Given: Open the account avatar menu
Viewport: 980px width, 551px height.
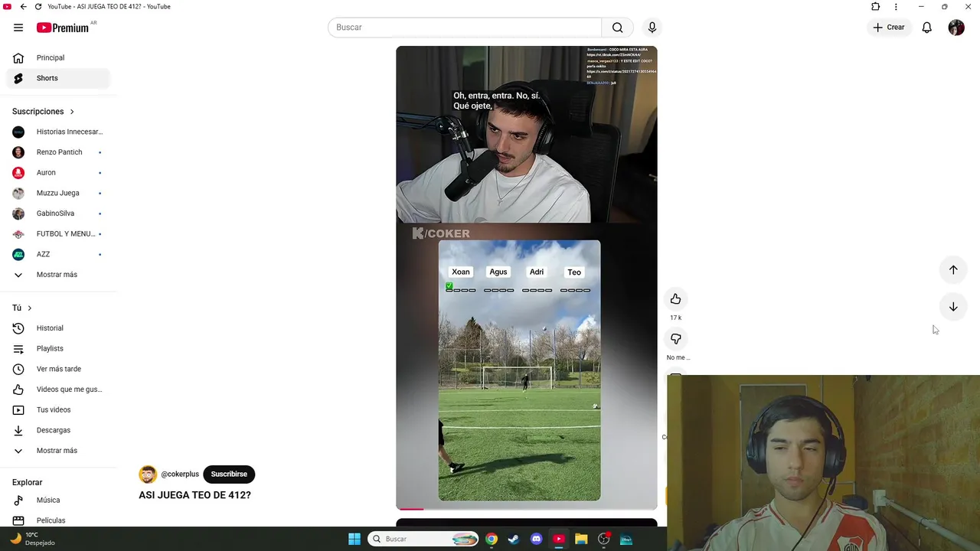Looking at the screenshot, I should [x=956, y=28].
